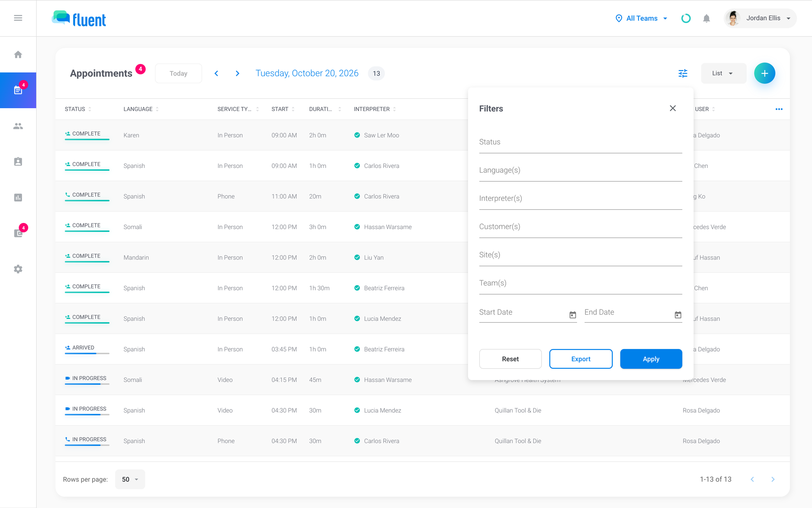Sort by INTERPRETER column

tap(375, 109)
